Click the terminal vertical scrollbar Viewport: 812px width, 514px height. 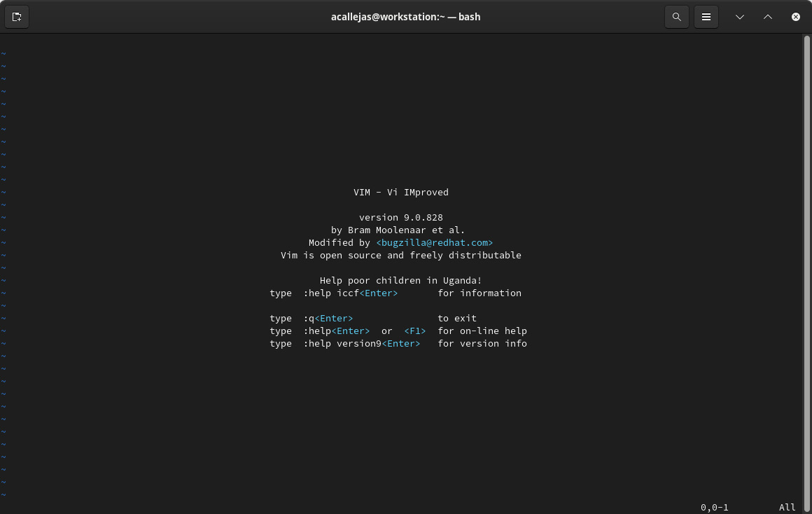tap(807, 273)
